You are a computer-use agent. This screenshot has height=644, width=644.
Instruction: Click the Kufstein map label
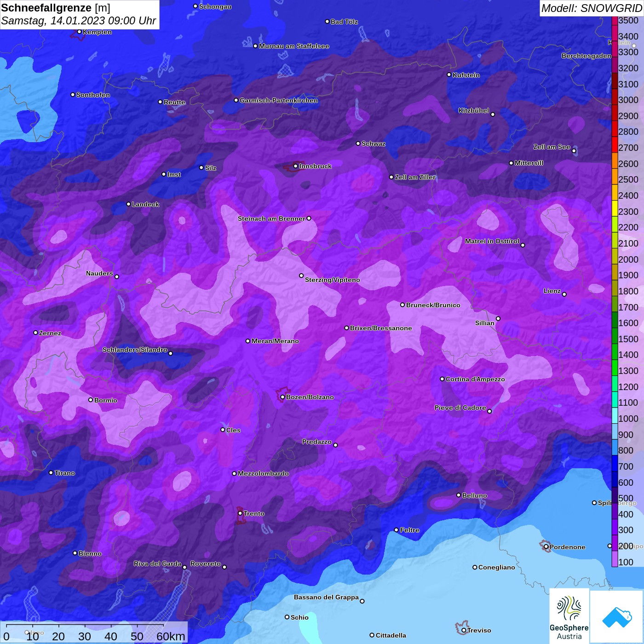466,75
